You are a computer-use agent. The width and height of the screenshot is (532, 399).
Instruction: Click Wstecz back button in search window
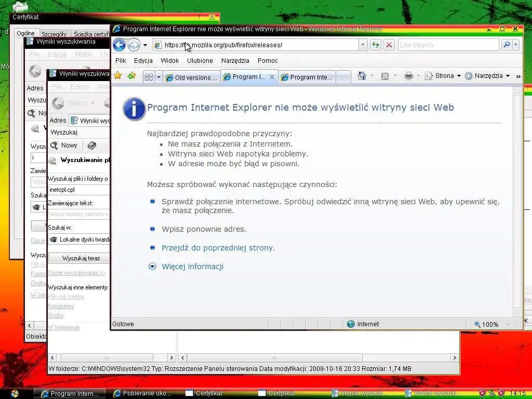click(70, 103)
